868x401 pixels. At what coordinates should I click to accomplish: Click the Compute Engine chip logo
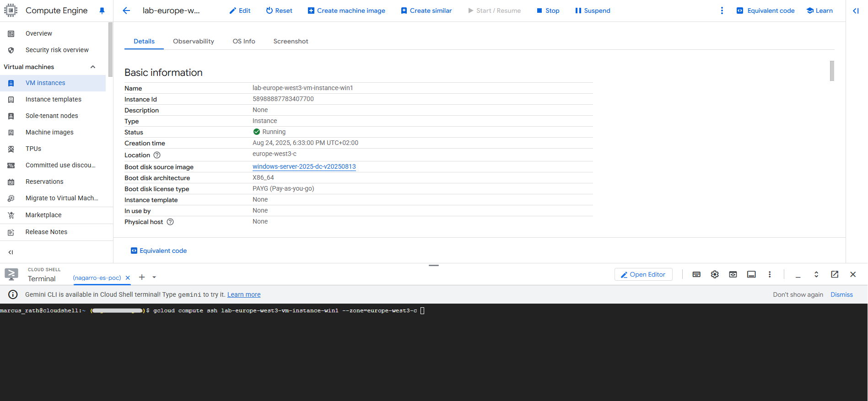point(11,10)
